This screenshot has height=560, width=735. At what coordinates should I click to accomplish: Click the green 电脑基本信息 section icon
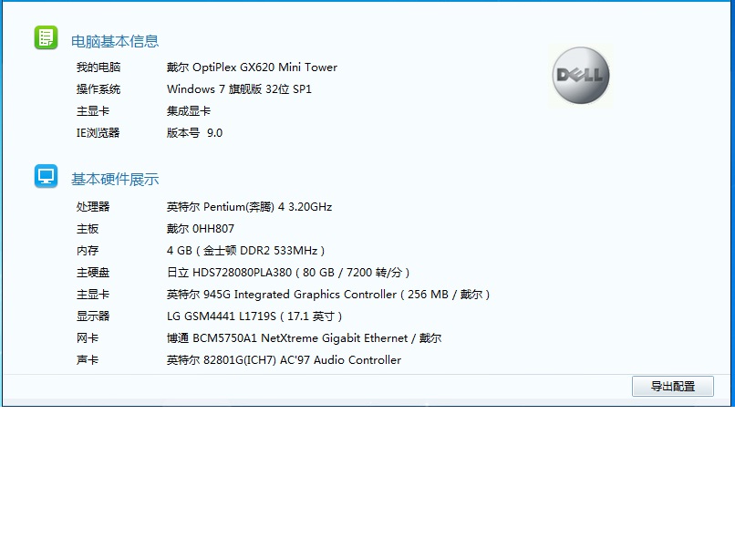(x=46, y=37)
